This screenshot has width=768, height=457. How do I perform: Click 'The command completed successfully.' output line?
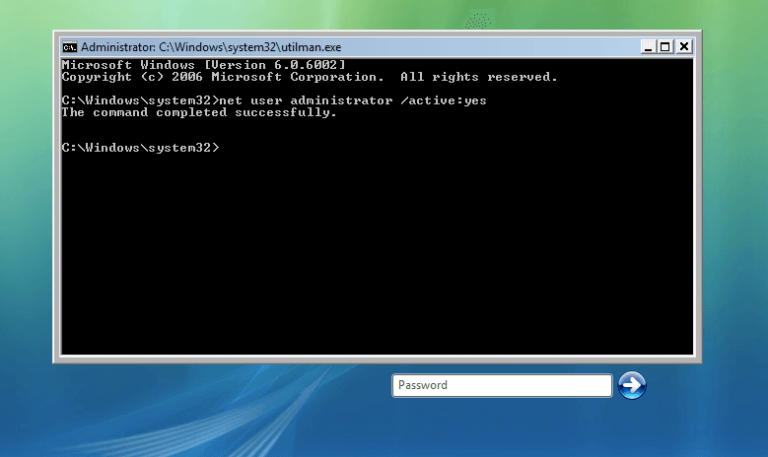199,113
